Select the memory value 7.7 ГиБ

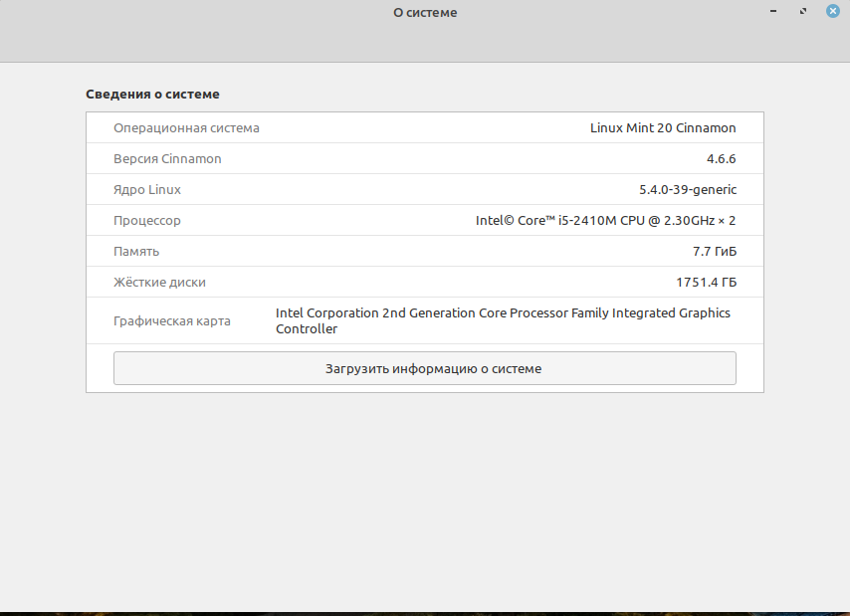click(715, 252)
